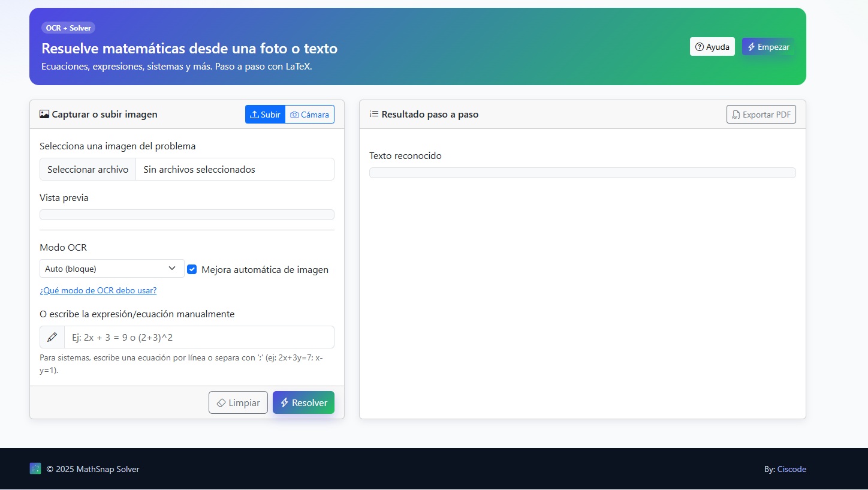Click the list icon beside 'Resultado paso a paso'

point(374,114)
